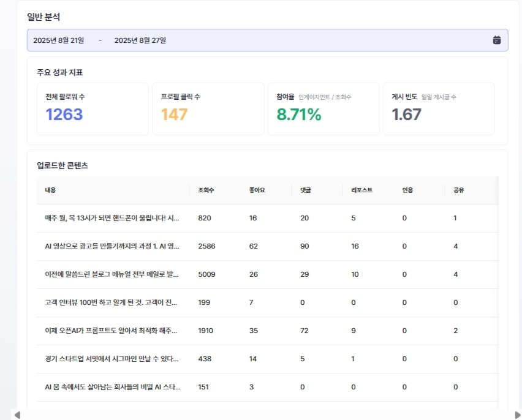Screen dimensions: 522x420
Task: Click the left horizontal scroll arrow
Action: point(17,415)
